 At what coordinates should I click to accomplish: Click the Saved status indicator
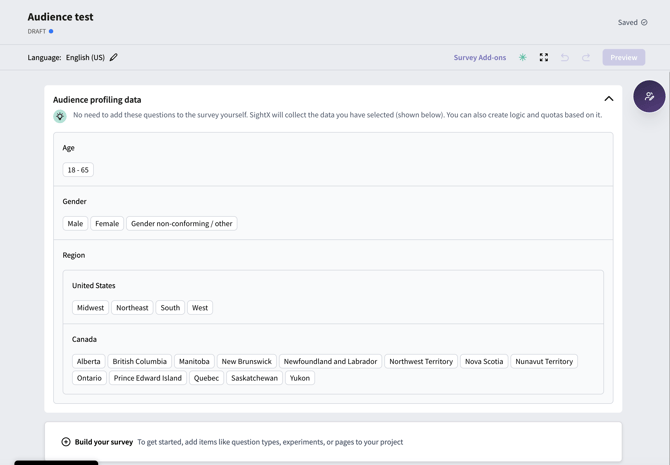[632, 22]
